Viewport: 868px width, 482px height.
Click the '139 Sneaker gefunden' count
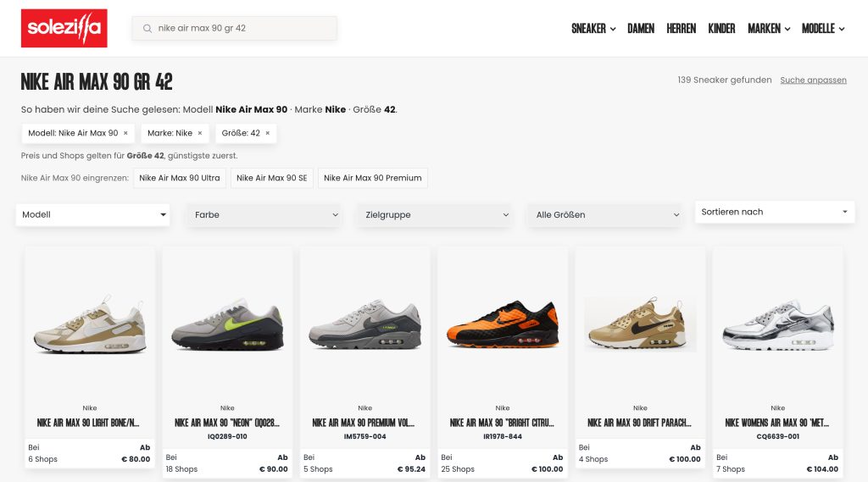[x=725, y=80]
